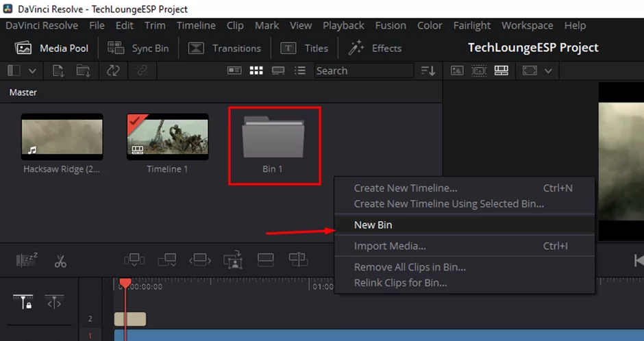Click the Smart Insert icon
The height and width of the screenshot is (341, 644).
point(134,260)
